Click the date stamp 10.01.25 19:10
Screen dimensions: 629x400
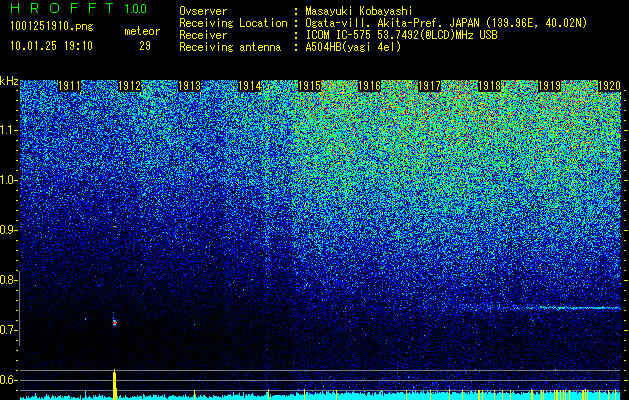(x=51, y=46)
